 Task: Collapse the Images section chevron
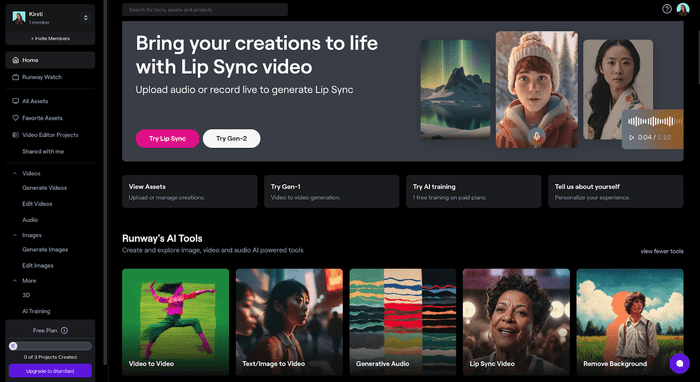point(15,235)
